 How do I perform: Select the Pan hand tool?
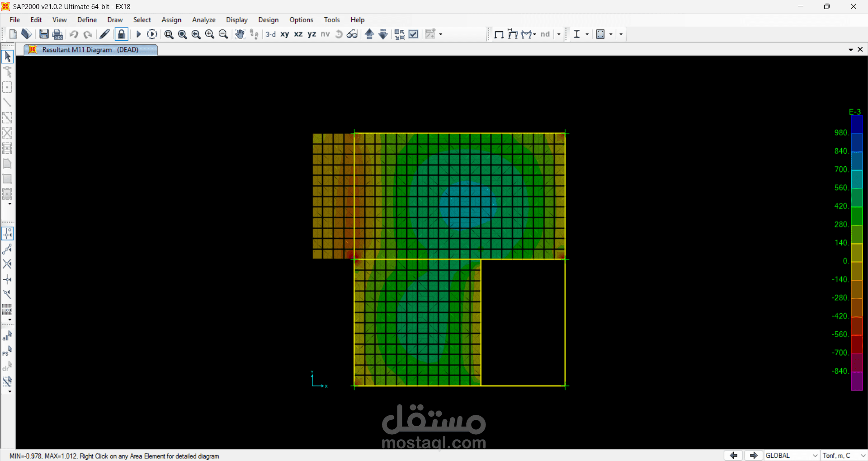coord(240,34)
